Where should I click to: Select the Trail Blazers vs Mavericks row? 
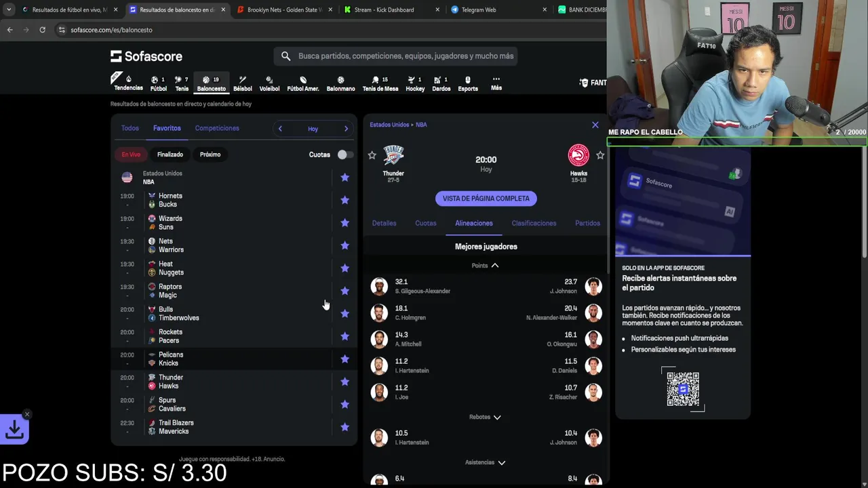tap(234, 427)
